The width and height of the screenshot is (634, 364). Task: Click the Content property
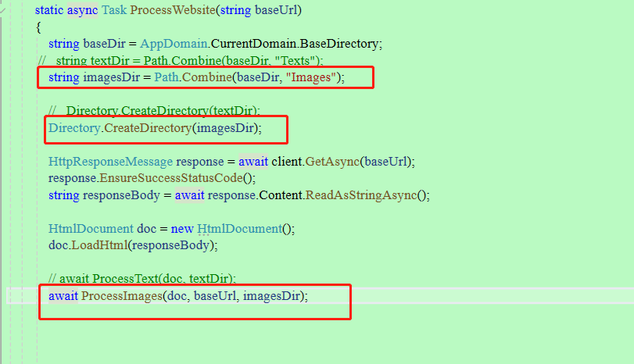pos(281,195)
